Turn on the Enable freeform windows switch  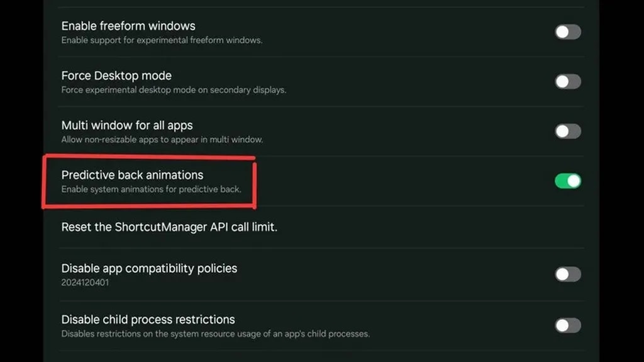[567, 32]
